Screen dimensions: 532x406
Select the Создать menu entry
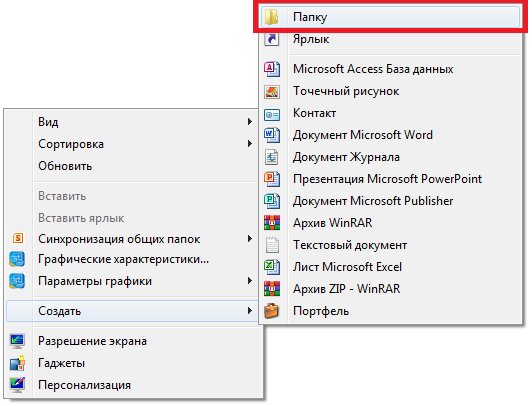coord(132,311)
